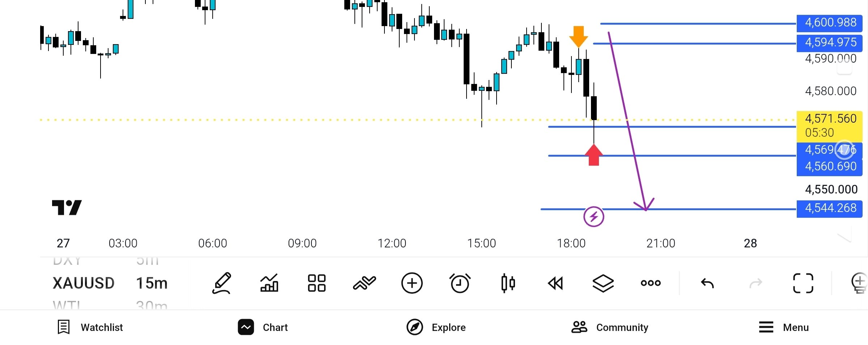
Task: Switch to the Watchlist tab
Action: pos(90,327)
